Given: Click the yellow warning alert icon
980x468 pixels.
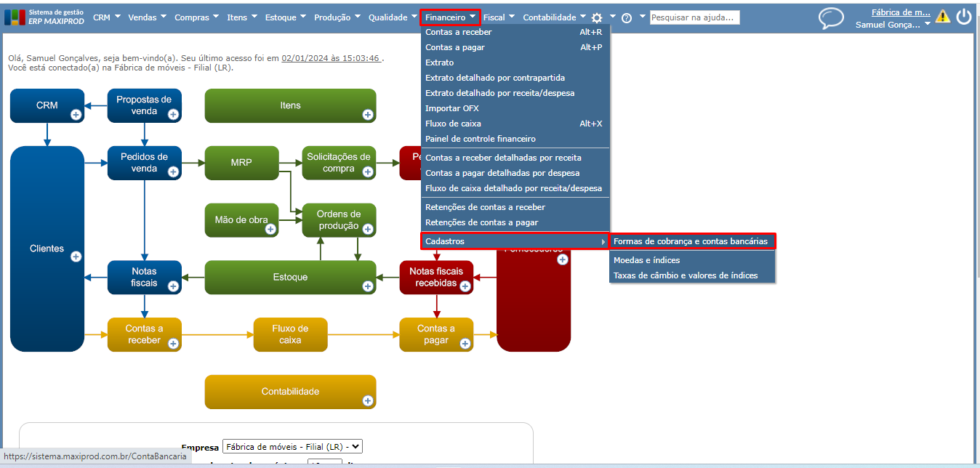Looking at the screenshot, I should point(943,16).
